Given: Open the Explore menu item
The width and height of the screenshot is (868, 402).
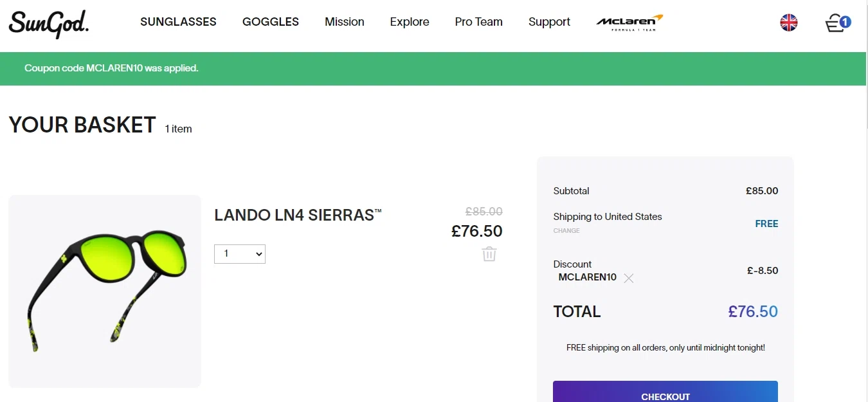Looking at the screenshot, I should (410, 22).
